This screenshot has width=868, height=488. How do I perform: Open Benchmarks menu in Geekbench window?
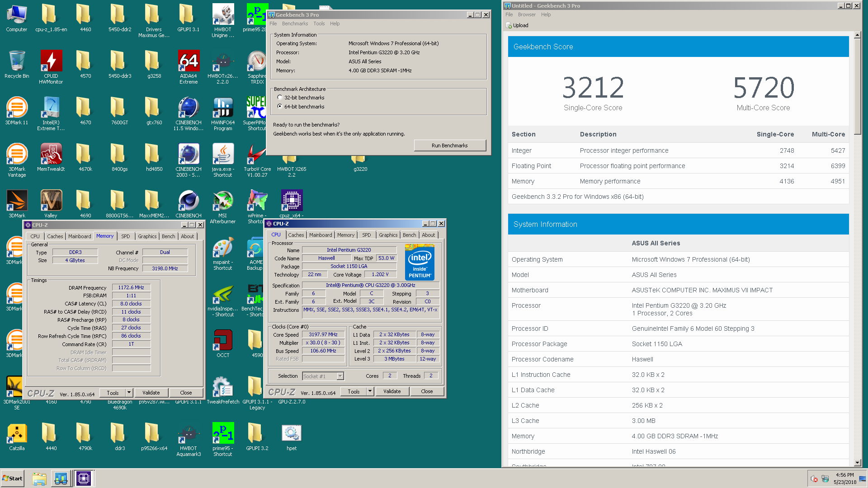pyautogui.click(x=295, y=23)
